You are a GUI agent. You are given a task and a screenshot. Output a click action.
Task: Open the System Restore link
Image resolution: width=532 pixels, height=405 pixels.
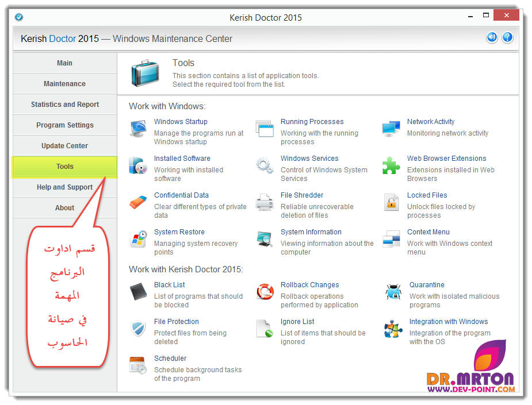[x=179, y=232]
